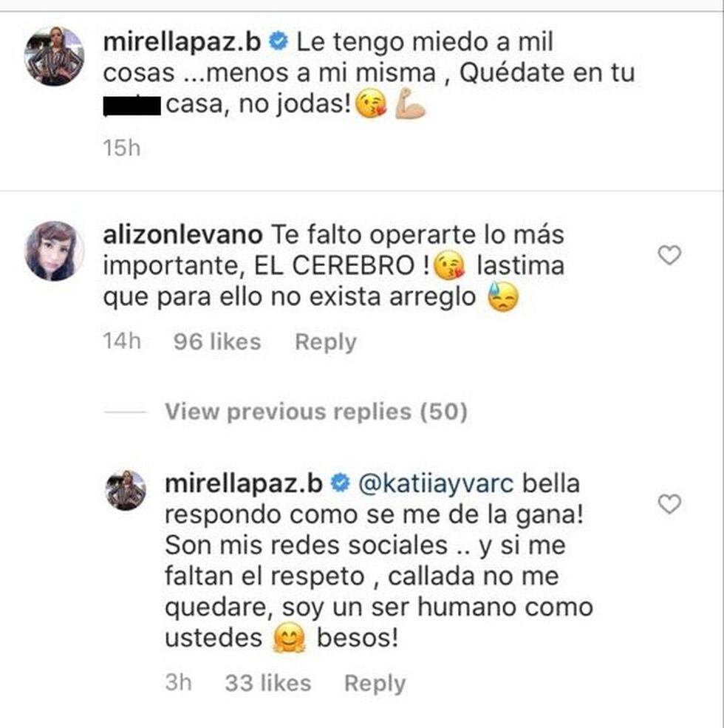The width and height of the screenshot is (724, 728).
Task: Reply to alizonlevano's comment
Action: coord(325,342)
